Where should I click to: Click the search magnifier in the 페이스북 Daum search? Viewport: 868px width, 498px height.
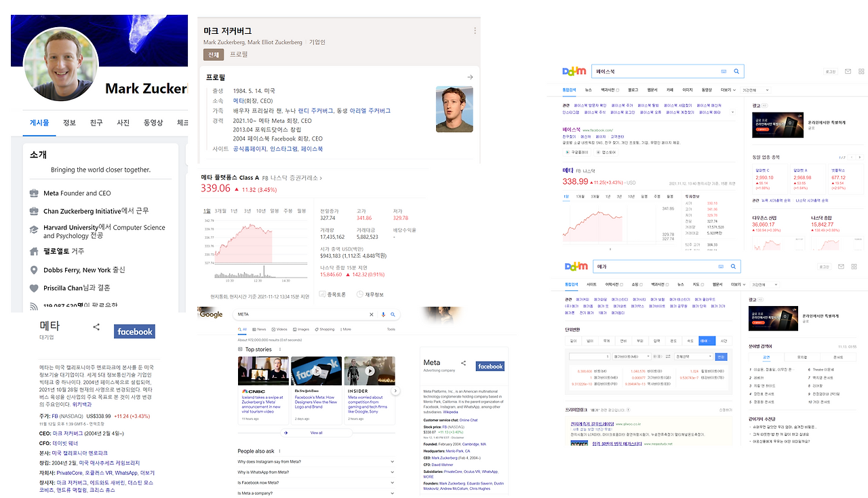737,71
